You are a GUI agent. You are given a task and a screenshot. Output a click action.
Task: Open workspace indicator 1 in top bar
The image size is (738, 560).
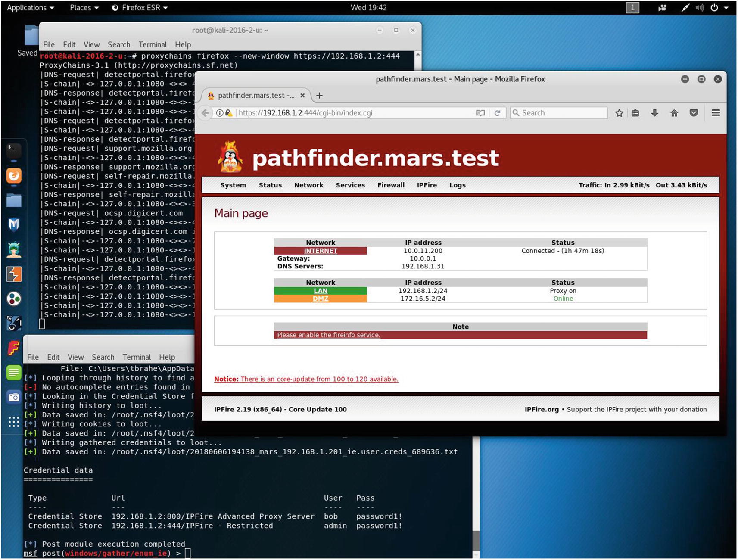[x=632, y=8]
